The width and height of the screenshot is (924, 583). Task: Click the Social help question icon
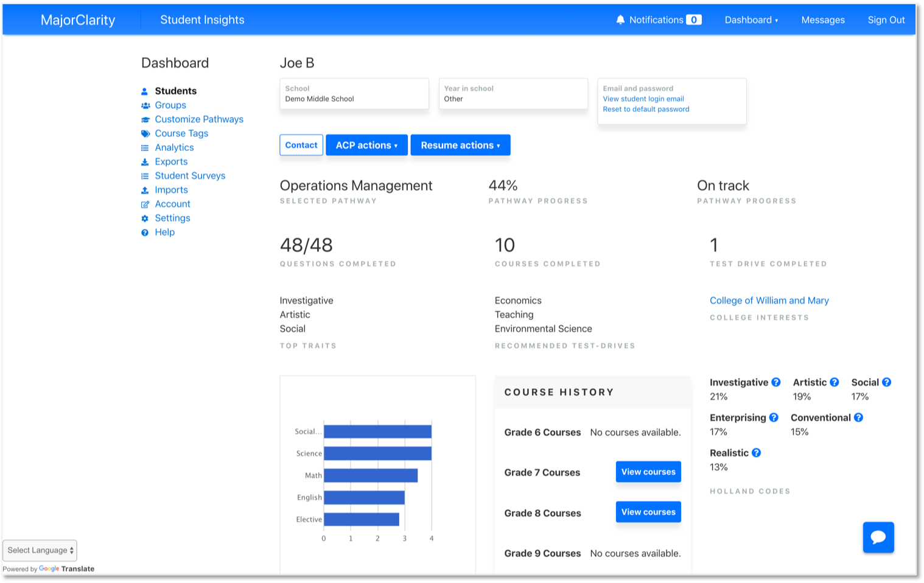click(887, 382)
